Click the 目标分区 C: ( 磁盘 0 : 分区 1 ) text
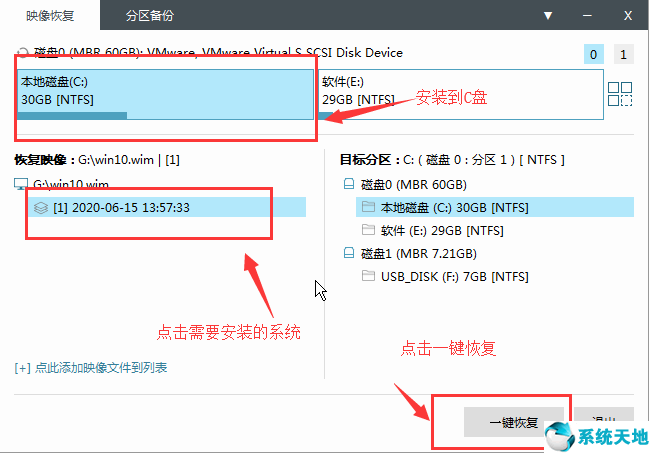The image size is (649, 453). coord(459,160)
